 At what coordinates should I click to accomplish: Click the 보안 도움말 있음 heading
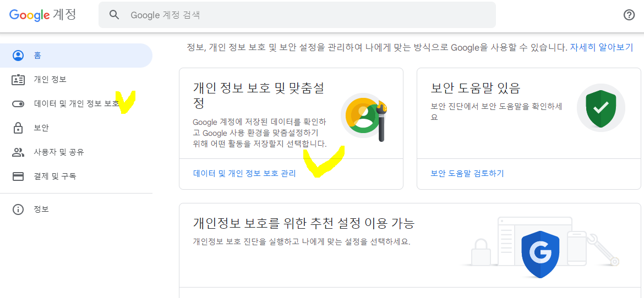coord(475,88)
